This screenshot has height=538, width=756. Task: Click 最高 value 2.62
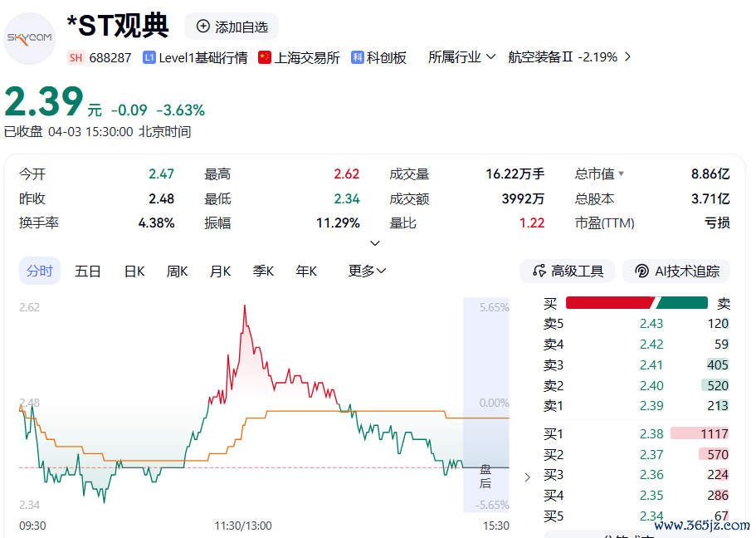tap(347, 174)
